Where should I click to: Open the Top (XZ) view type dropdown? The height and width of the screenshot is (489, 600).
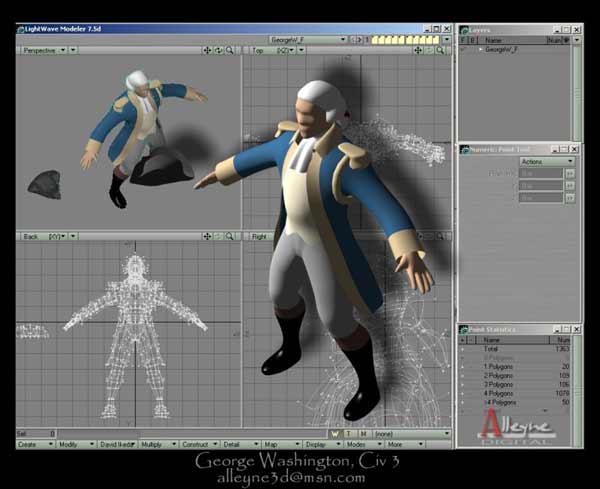[x=273, y=50]
